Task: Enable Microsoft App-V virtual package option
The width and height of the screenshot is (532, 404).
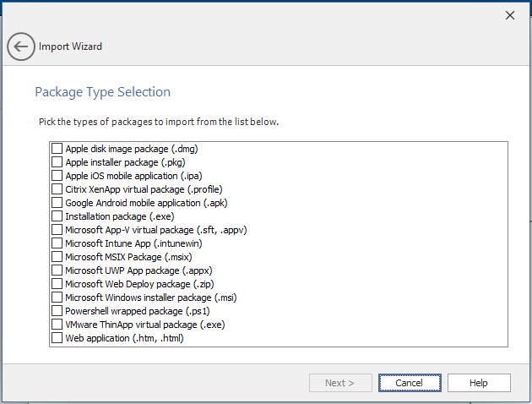Action: coord(57,230)
